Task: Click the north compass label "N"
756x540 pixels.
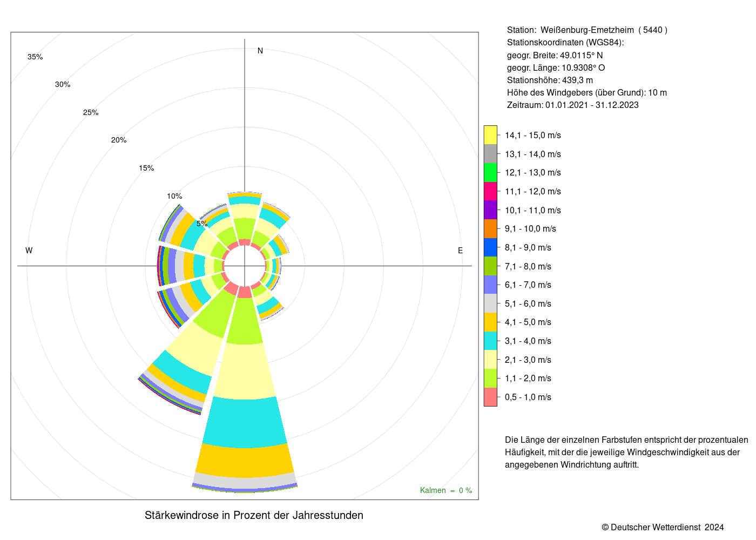Action: (x=260, y=51)
